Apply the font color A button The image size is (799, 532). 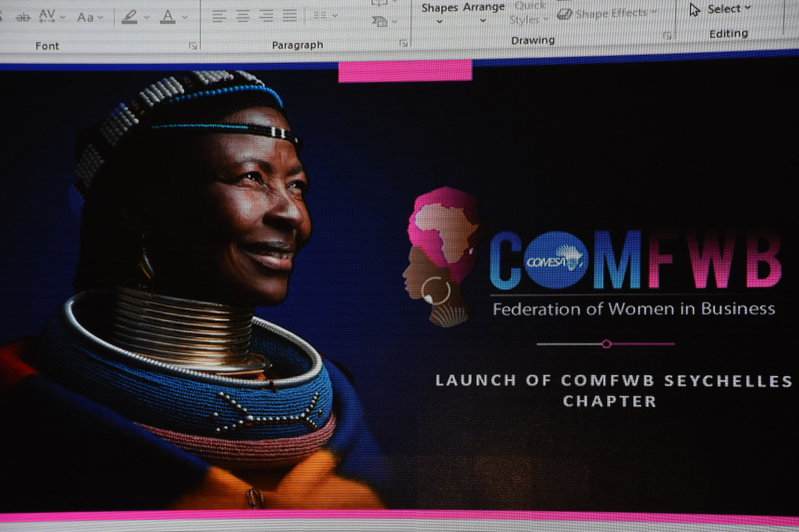click(168, 17)
